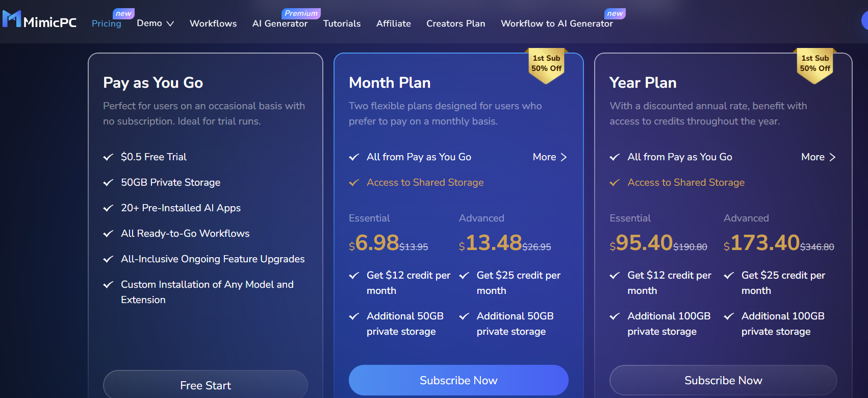Viewport: 868px width, 398px height.
Task: Click the MimicPC logo icon
Action: click(x=12, y=19)
